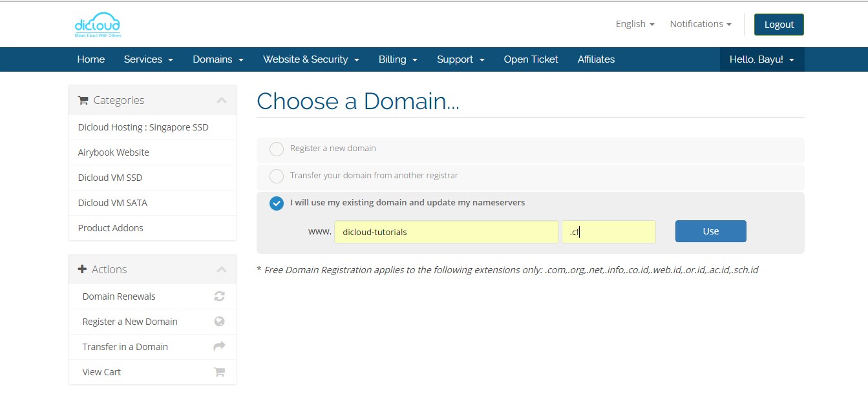Click the plus icon beside Actions
The width and height of the screenshot is (868, 394).
click(x=82, y=269)
